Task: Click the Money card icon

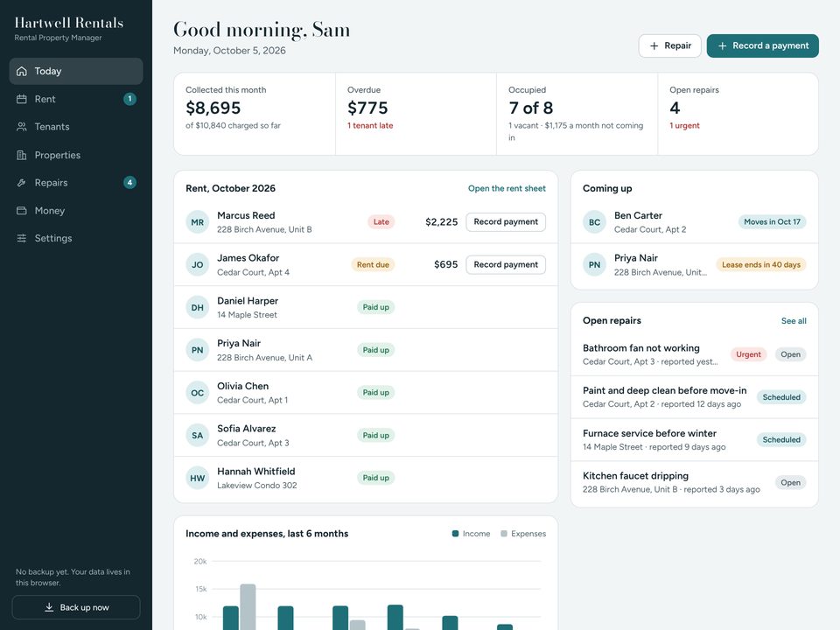Action: pos(21,211)
